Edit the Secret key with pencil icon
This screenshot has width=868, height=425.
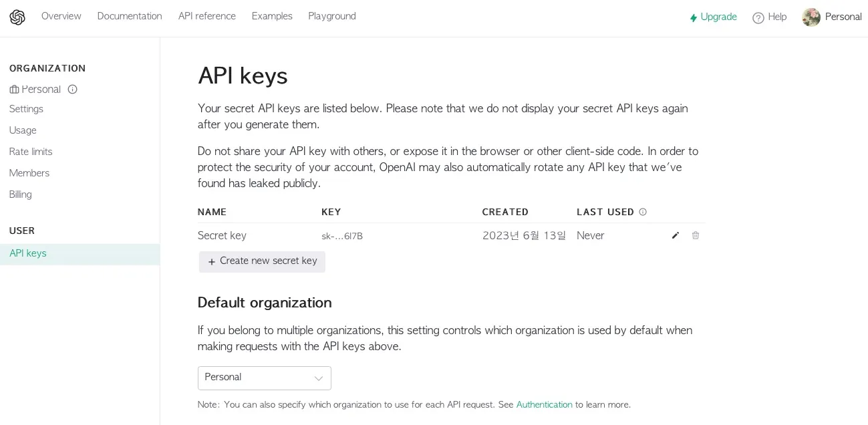[x=676, y=235]
